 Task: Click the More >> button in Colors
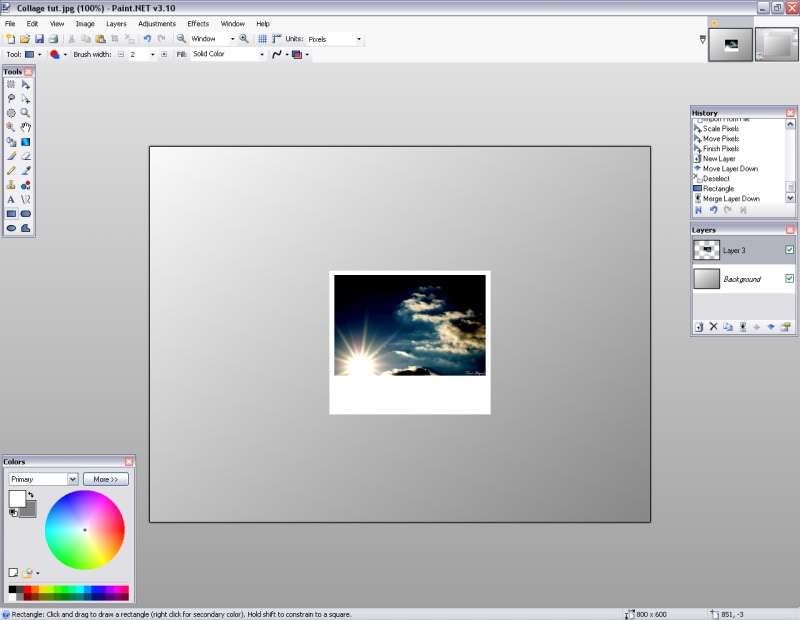point(106,479)
